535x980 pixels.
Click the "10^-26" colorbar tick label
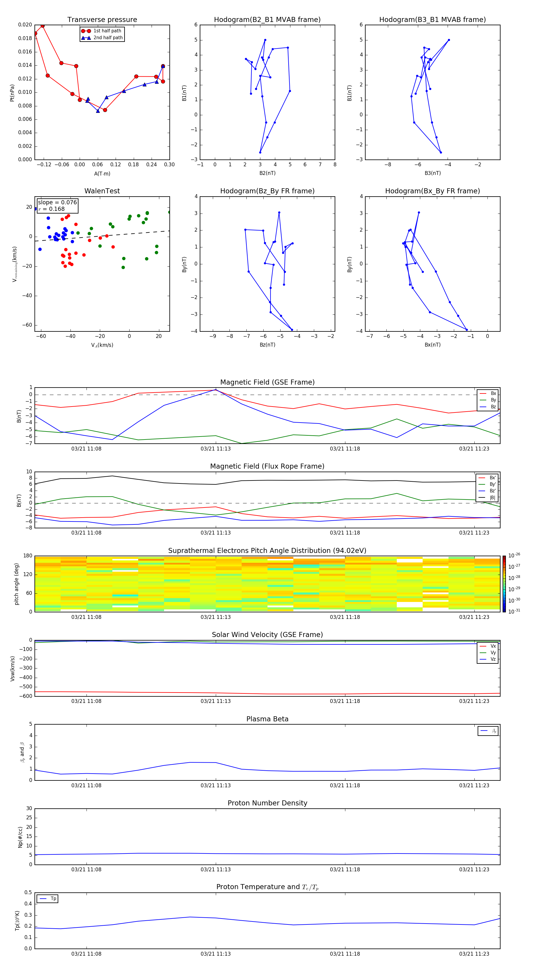(x=514, y=555)
